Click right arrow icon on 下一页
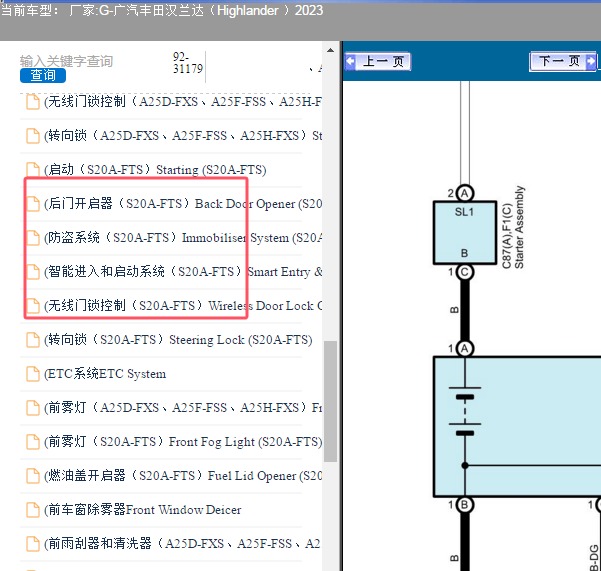601x571 pixels. (591, 61)
